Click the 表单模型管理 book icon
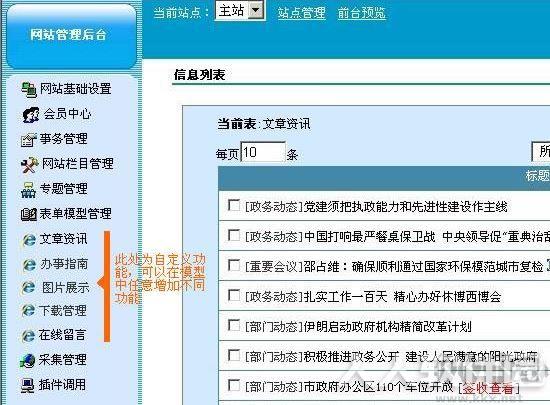The height and width of the screenshot is (405, 550). (x=29, y=214)
